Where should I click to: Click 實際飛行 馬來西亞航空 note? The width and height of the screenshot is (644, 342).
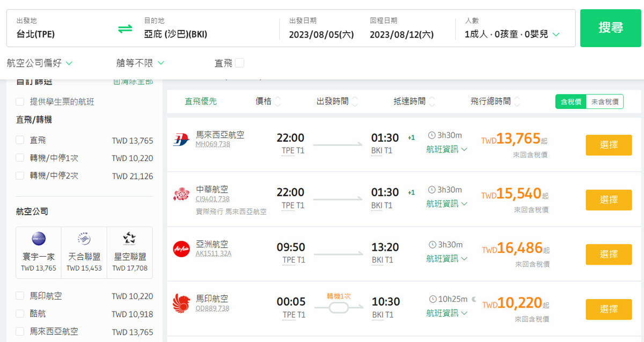coord(231,212)
